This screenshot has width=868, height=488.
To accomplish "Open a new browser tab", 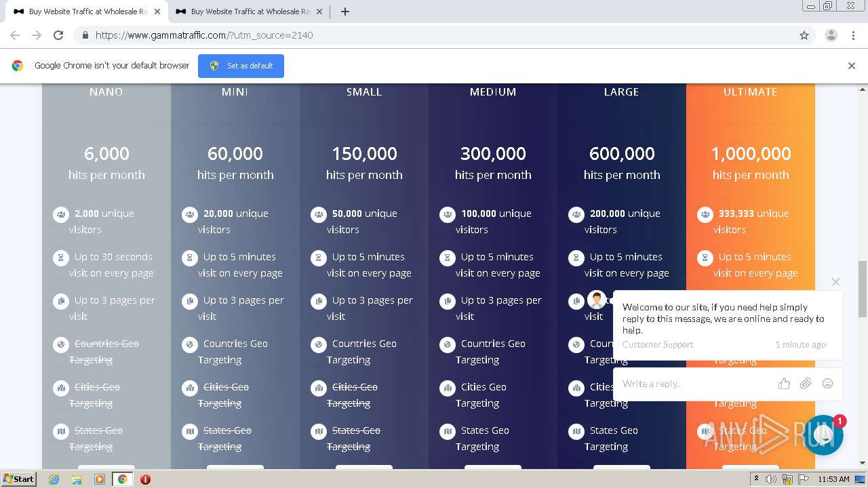I will click(x=344, y=12).
